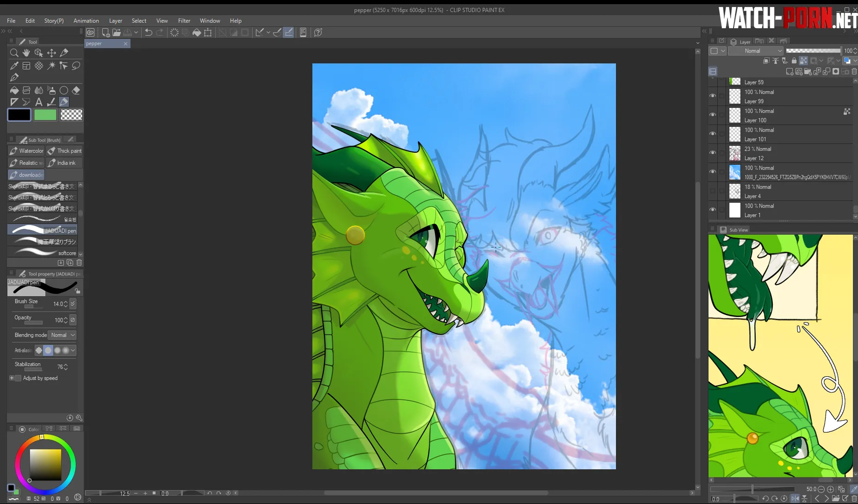Choose Thick paint sub tool group
This screenshot has height=504, width=858.
pyautogui.click(x=64, y=151)
